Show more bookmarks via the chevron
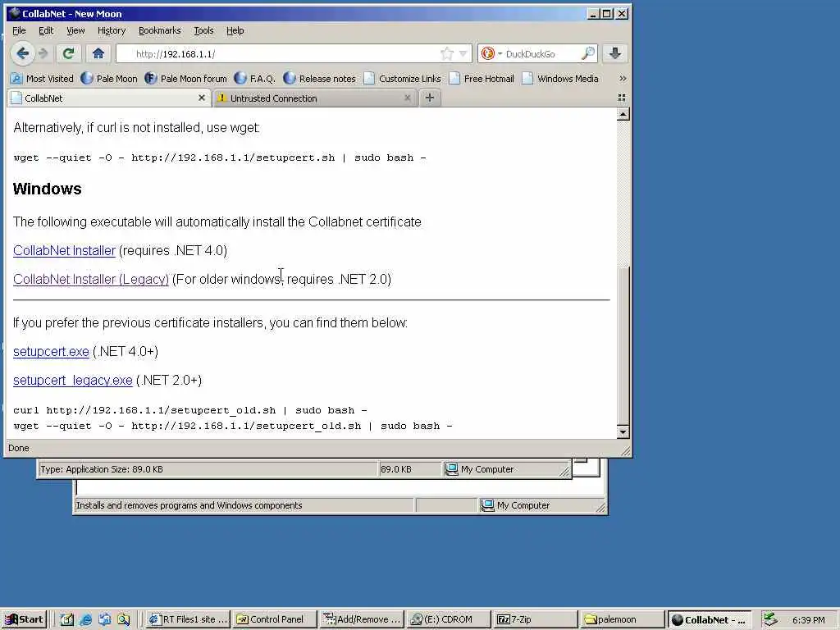This screenshot has width=840, height=630. coord(622,79)
